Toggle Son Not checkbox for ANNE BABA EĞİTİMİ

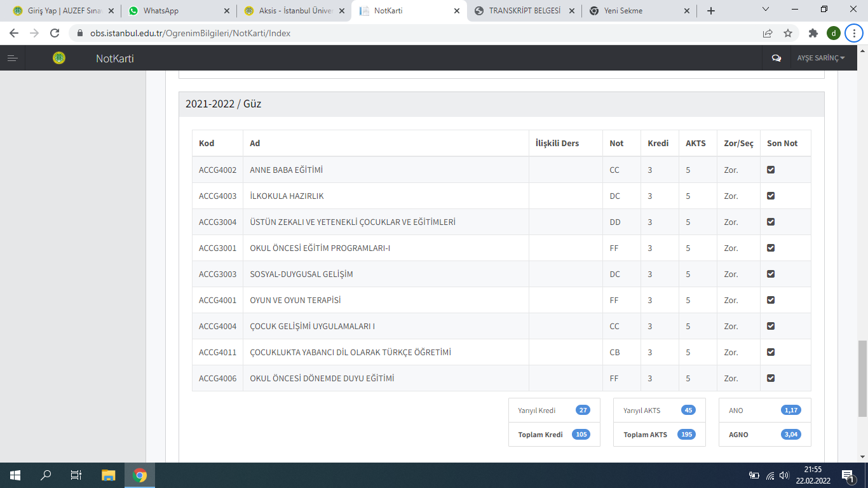point(771,170)
